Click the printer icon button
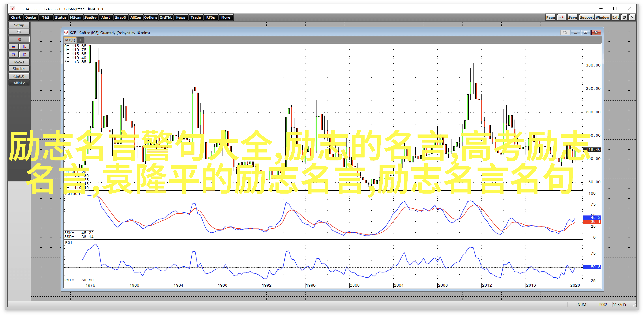644x316 pixels. point(19,32)
